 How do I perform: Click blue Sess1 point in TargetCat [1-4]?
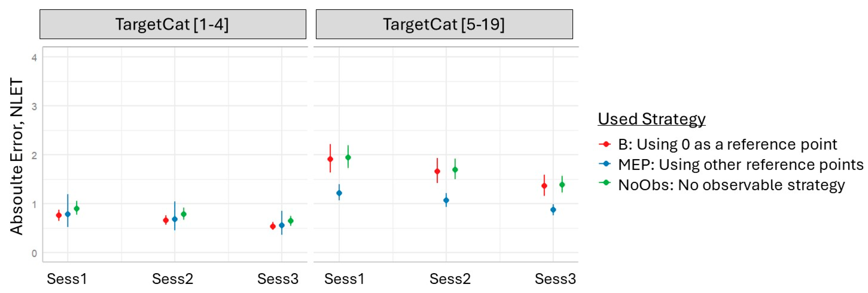tap(68, 214)
